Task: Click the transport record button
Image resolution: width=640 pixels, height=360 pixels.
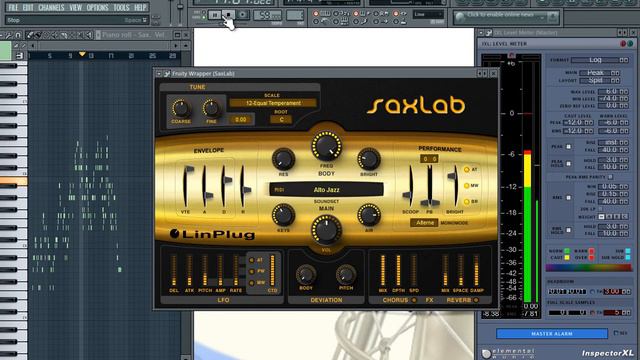Action: [x=242, y=15]
